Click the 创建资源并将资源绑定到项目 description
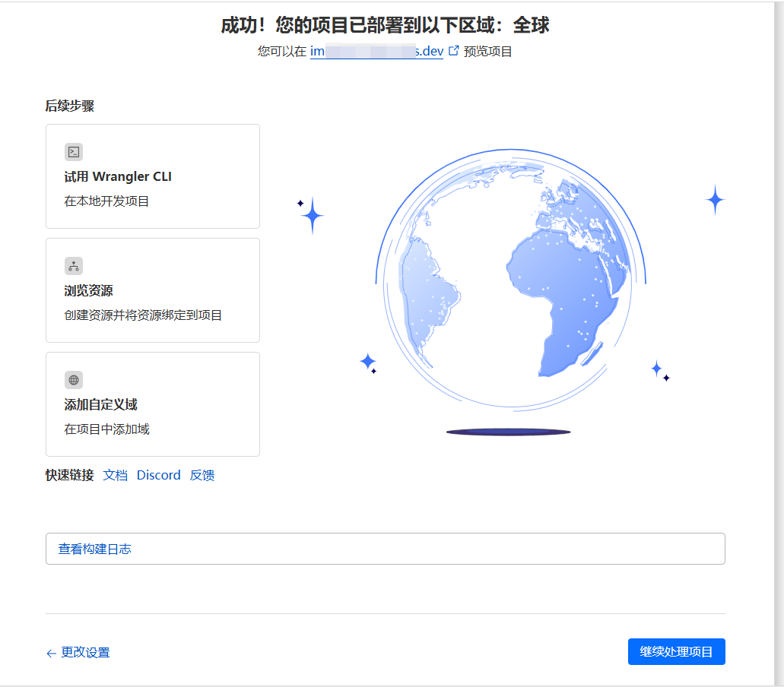This screenshot has height=687, width=784. [143, 315]
